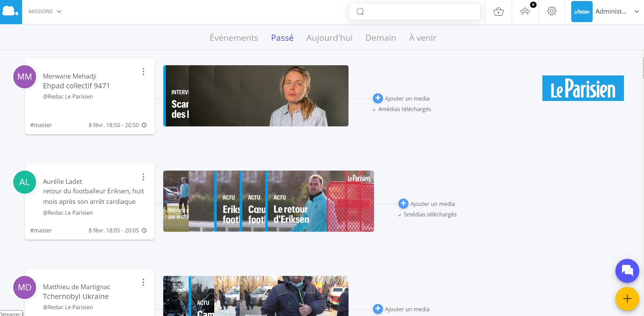The width and height of the screenshot is (644, 316).
Task: Click the plus icon for Eriksen mission media
Action: 403,204
